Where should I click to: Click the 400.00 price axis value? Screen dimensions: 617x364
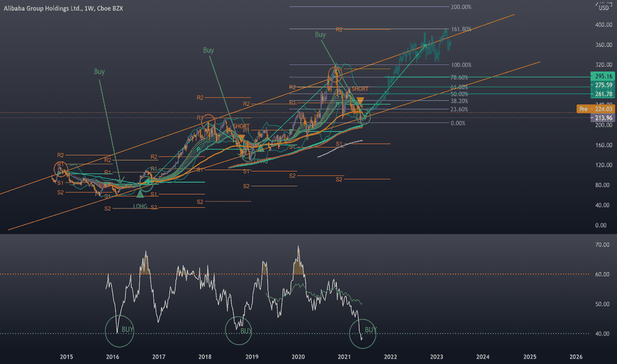(x=604, y=24)
